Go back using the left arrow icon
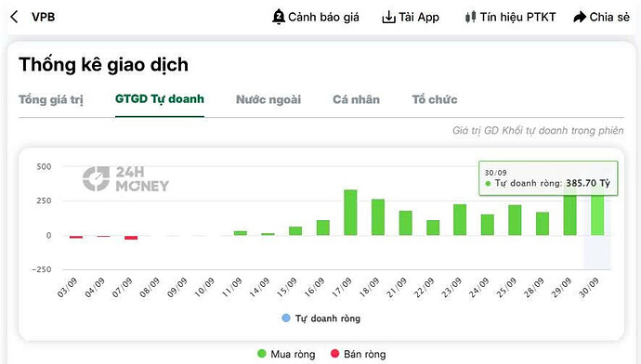The image size is (641, 364). pos(14,17)
